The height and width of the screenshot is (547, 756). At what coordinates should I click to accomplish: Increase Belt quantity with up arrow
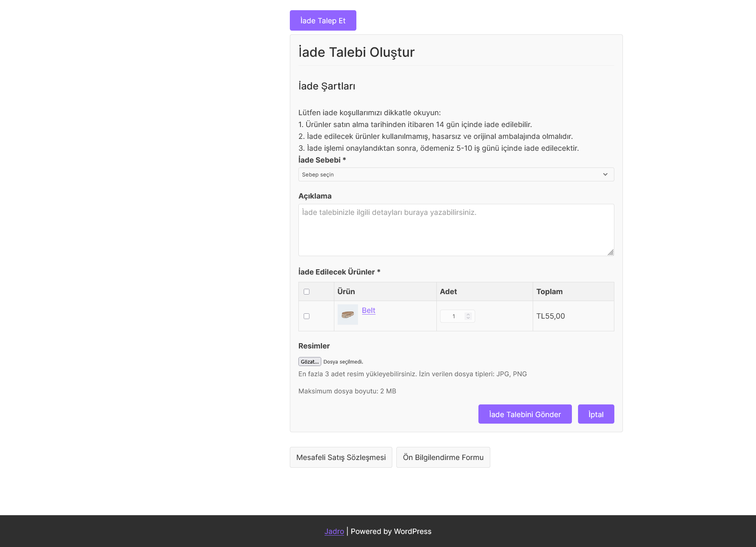[x=468, y=314]
